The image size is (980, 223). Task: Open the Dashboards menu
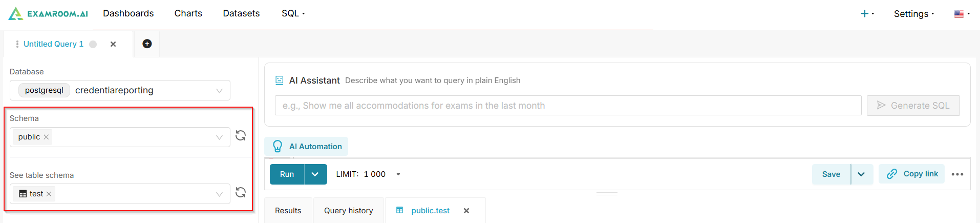pyautogui.click(x=128, y=13)
